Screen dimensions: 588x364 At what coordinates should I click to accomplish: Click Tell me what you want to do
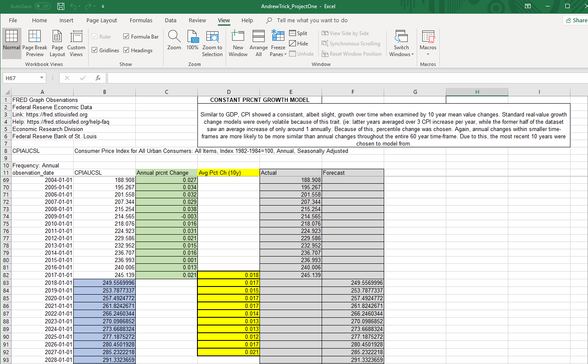[x=312, y=20]
